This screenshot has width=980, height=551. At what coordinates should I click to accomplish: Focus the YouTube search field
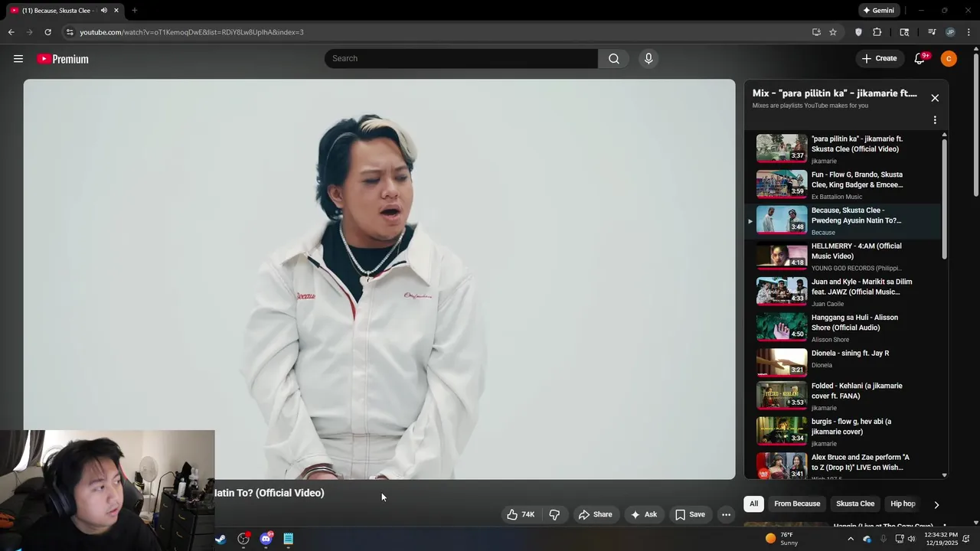click(x=462, y=59)
